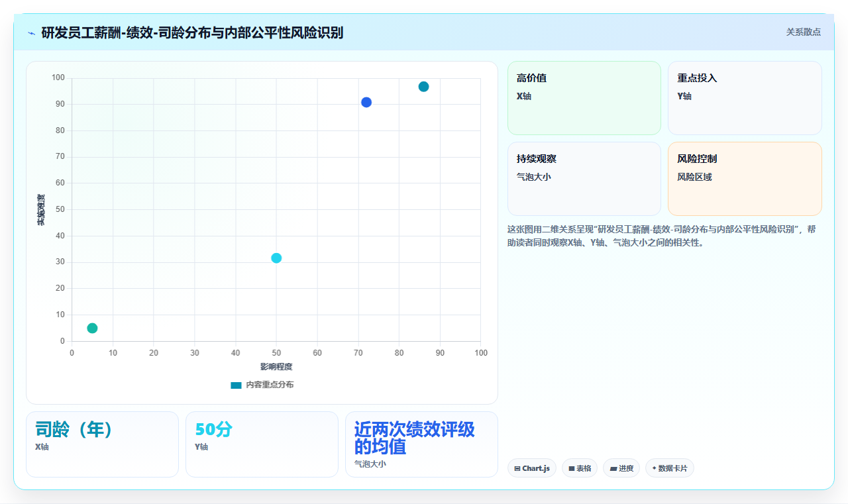This screenshot has height=504, width=848.
Task: Click the 表格 tag icon
Action: [x=572, y=468]
